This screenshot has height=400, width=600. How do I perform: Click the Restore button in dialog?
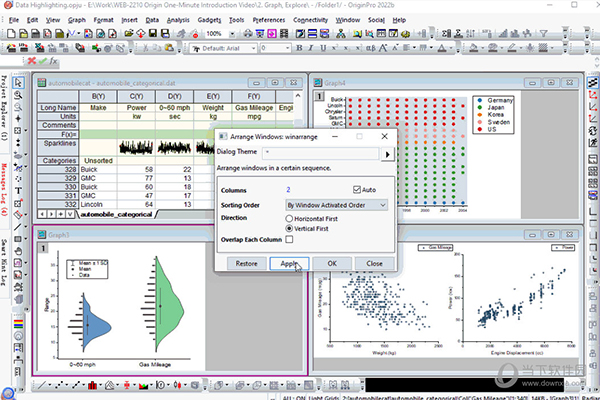tap(246, 263)
